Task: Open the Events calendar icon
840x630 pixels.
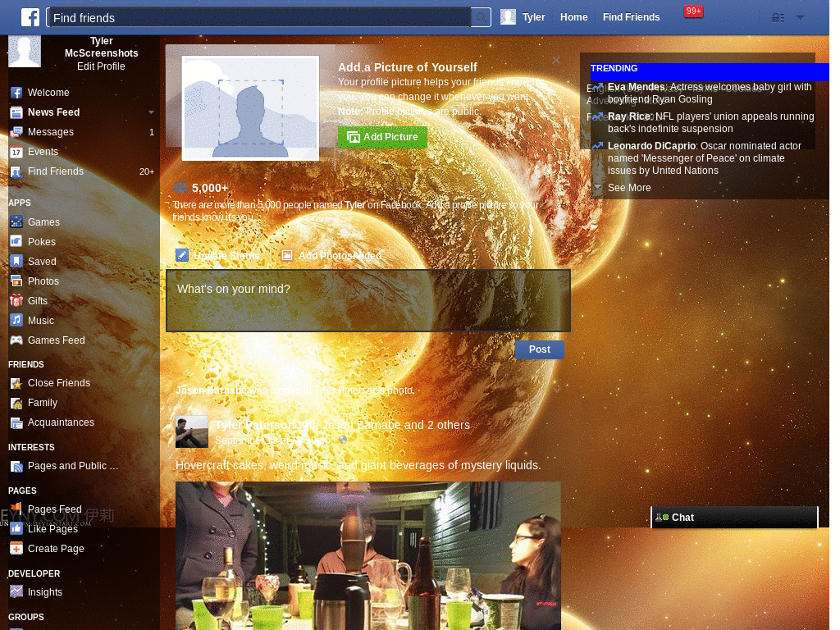Action: pyautogui.click(x=16, y=152)
